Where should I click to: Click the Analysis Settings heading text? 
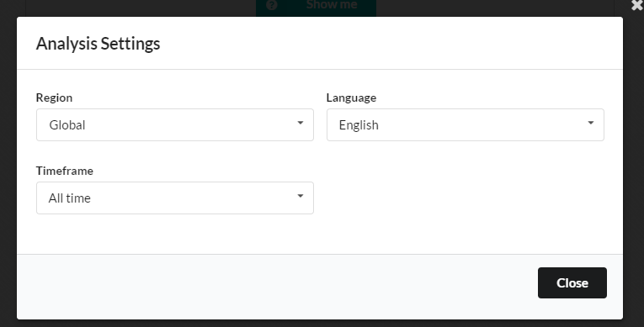pyautogui.click(x=98, y=44)
